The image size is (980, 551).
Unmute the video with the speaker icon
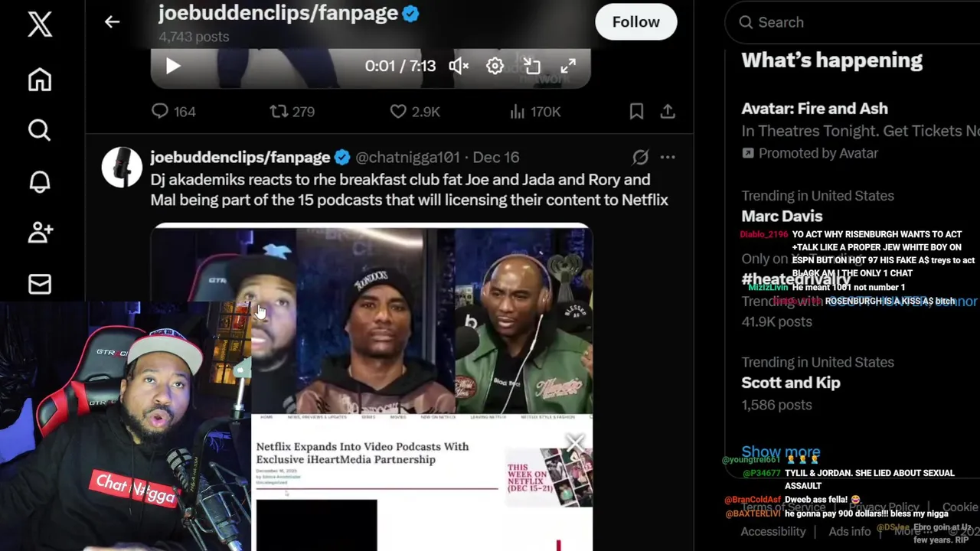(459, 66)
